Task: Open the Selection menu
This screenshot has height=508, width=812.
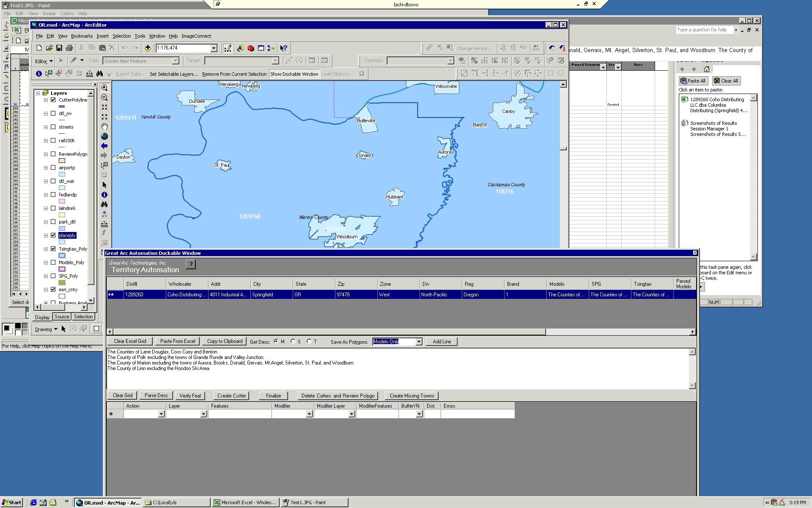Action: click(x=121, y=36)
